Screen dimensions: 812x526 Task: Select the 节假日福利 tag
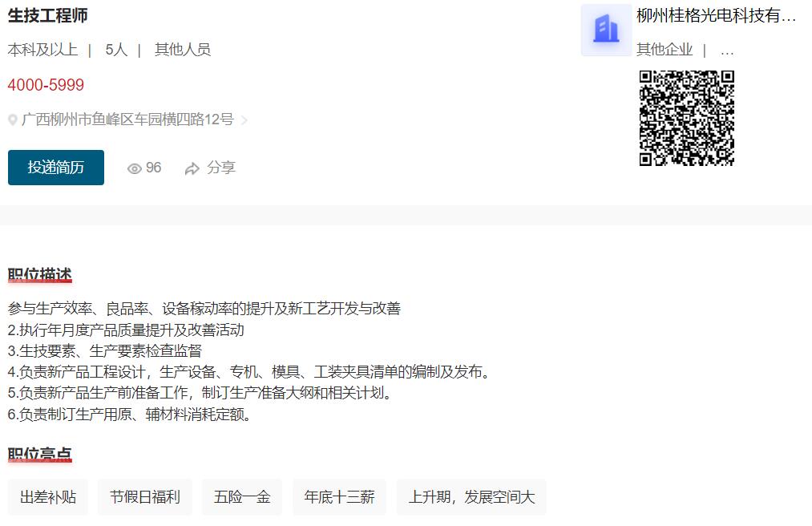pyautogui.click(x=145, y=497)
